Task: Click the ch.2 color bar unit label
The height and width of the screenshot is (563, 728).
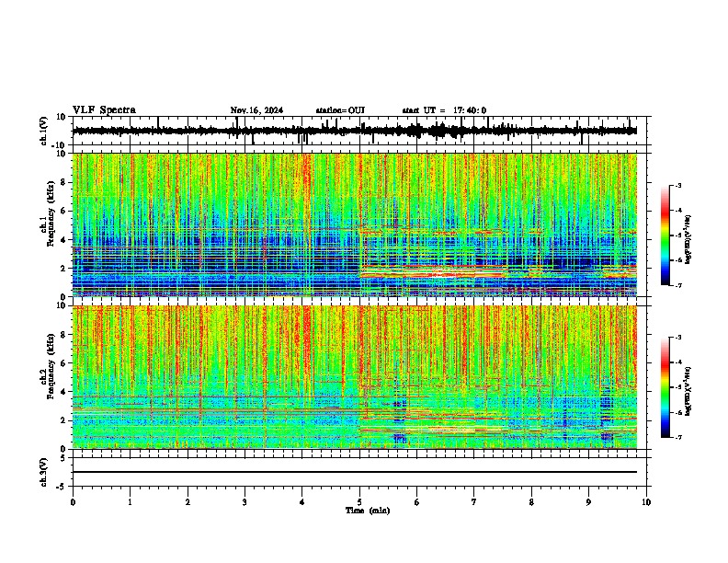Action: pyautogui.click(x=688, y=391)
